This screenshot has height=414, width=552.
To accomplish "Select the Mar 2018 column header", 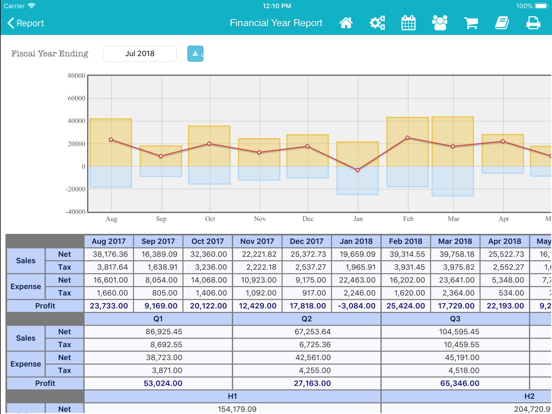I will (455, 242).
